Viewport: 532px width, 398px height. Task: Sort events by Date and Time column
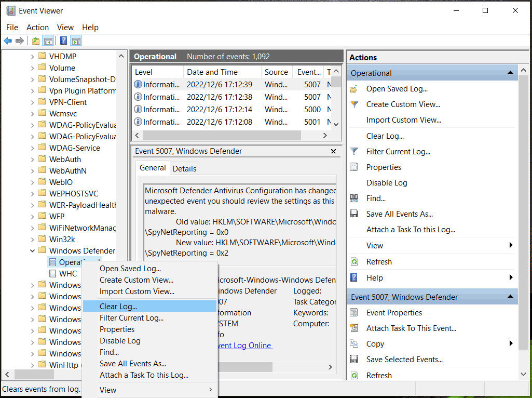tap(222, 72)
